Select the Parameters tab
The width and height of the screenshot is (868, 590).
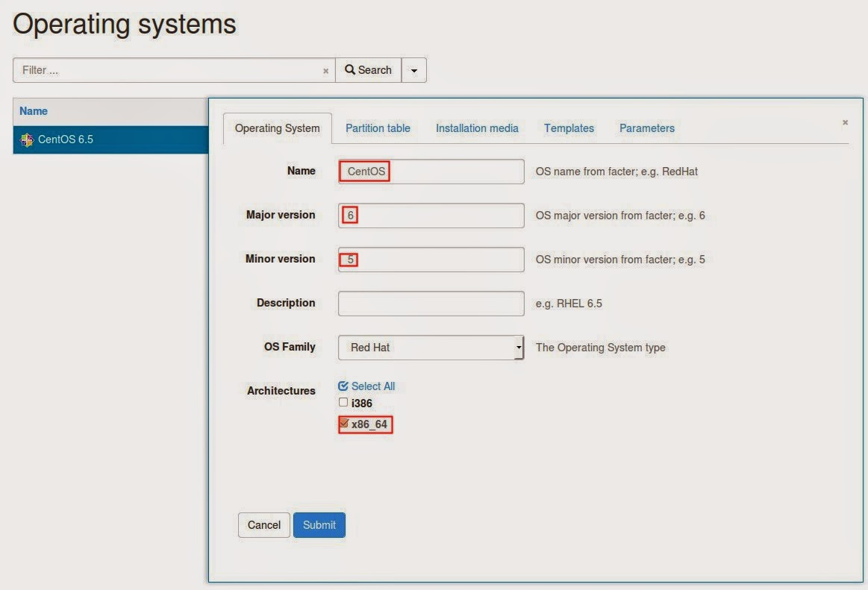point(646,128)
